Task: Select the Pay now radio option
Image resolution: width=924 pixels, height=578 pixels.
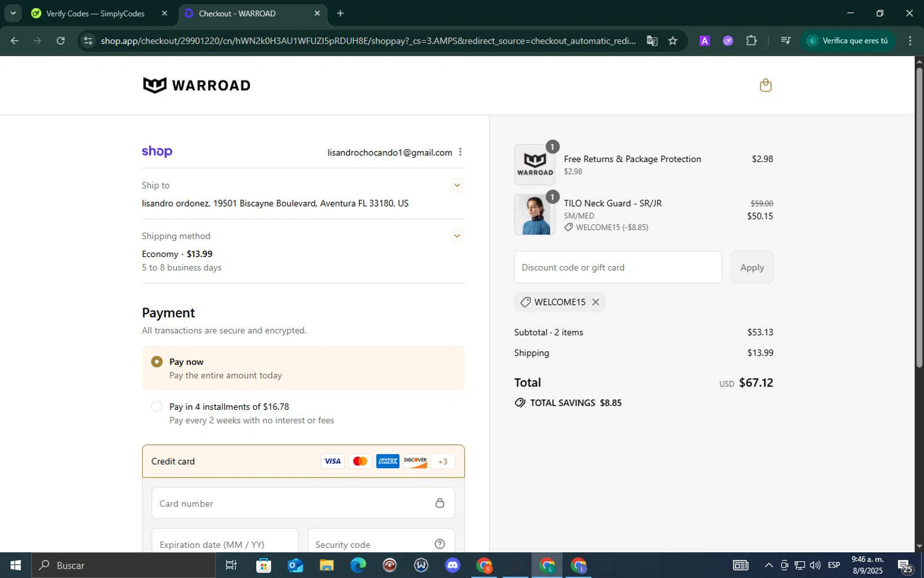Action: [156, 362]
